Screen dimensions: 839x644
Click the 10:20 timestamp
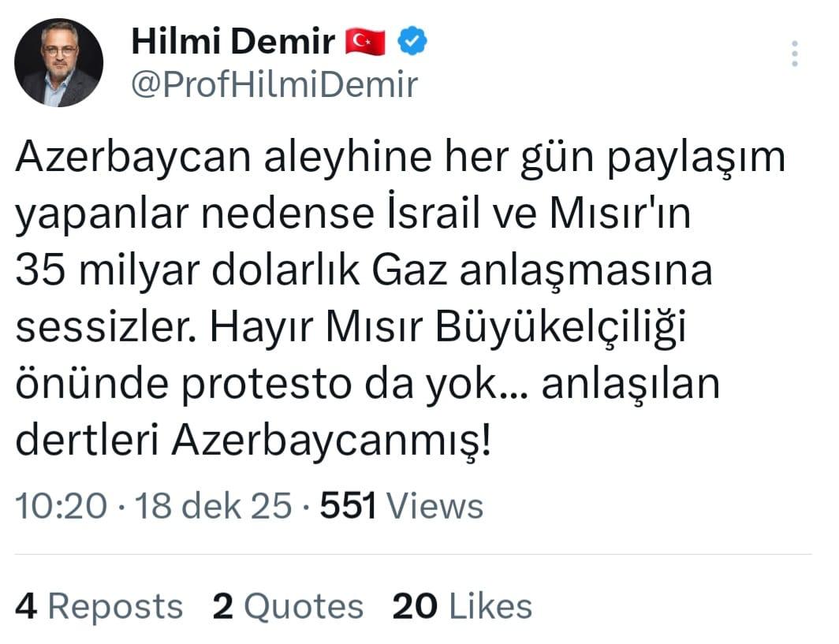[x=61, y=505]
